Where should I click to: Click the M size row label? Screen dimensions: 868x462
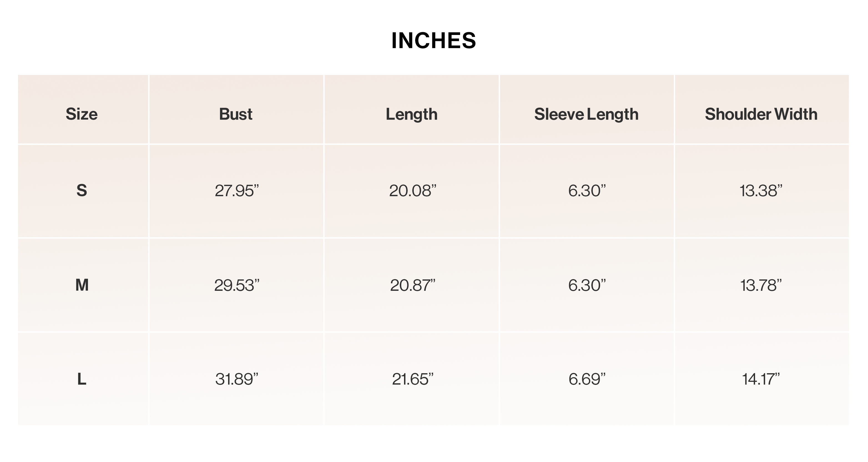coord(82,285)
